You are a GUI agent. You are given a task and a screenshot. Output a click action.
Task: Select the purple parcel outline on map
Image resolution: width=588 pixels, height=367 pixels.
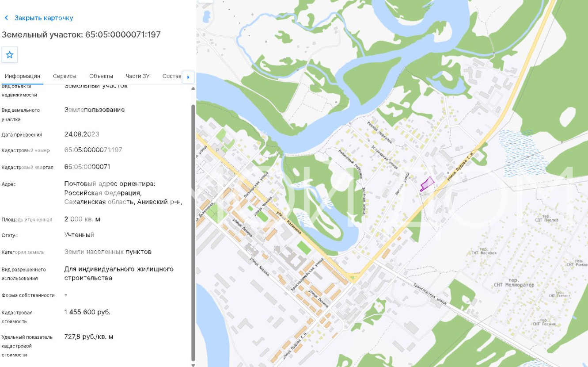(426, 184)
